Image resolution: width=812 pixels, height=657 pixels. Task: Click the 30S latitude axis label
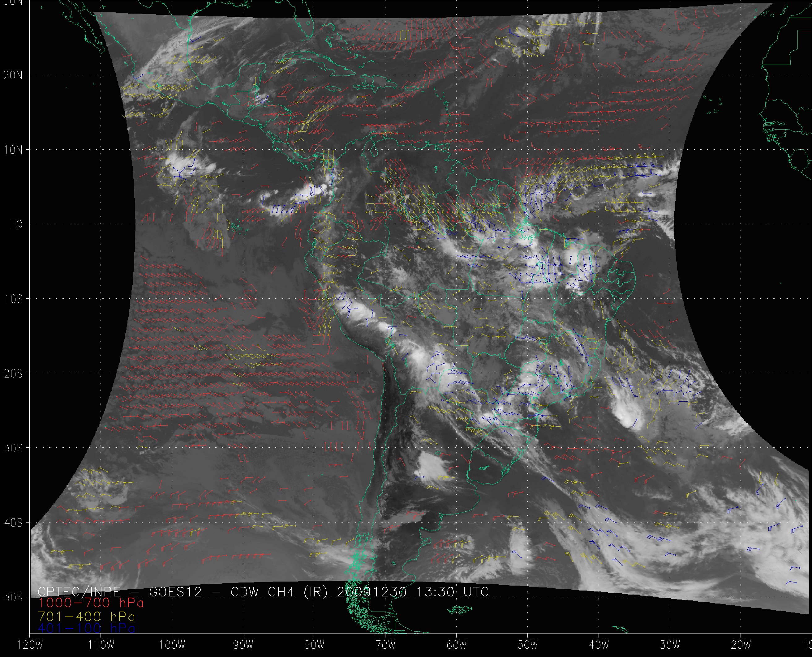(13, 448)
